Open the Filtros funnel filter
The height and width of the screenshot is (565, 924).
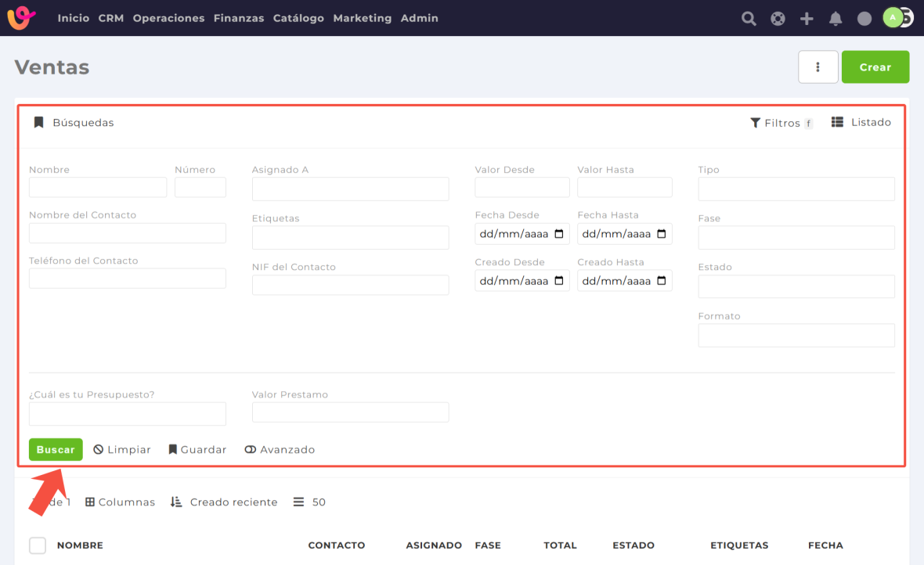pos(781,123)
